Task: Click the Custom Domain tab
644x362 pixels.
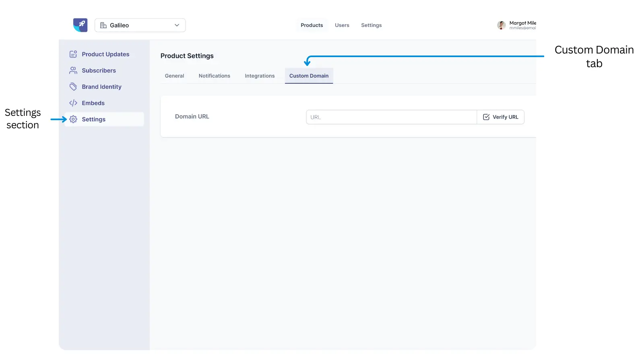Action: [309, 76]
